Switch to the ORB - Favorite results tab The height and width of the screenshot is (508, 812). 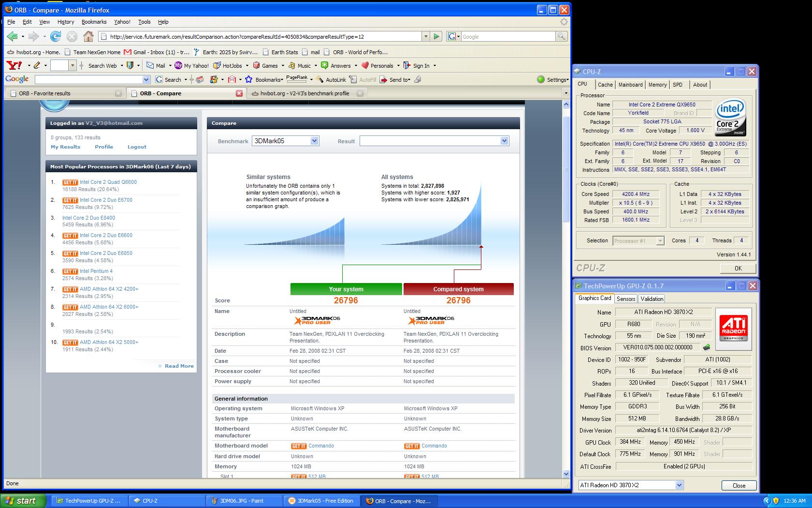click(x=65, y=93)
